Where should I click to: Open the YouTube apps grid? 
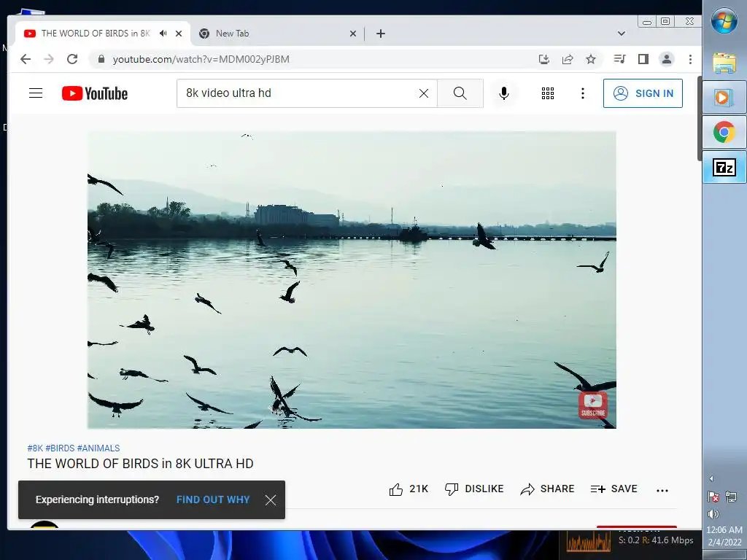pyautogui.click(x=548, y=93)
